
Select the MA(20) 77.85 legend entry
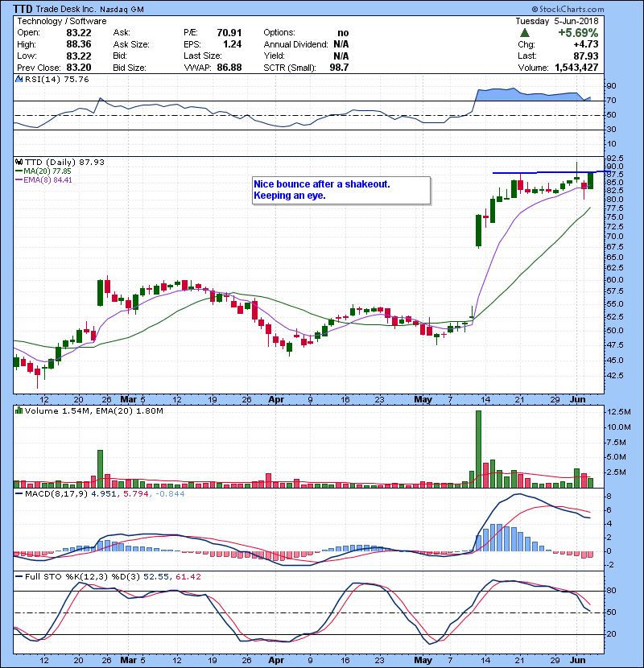pos(43,171)
